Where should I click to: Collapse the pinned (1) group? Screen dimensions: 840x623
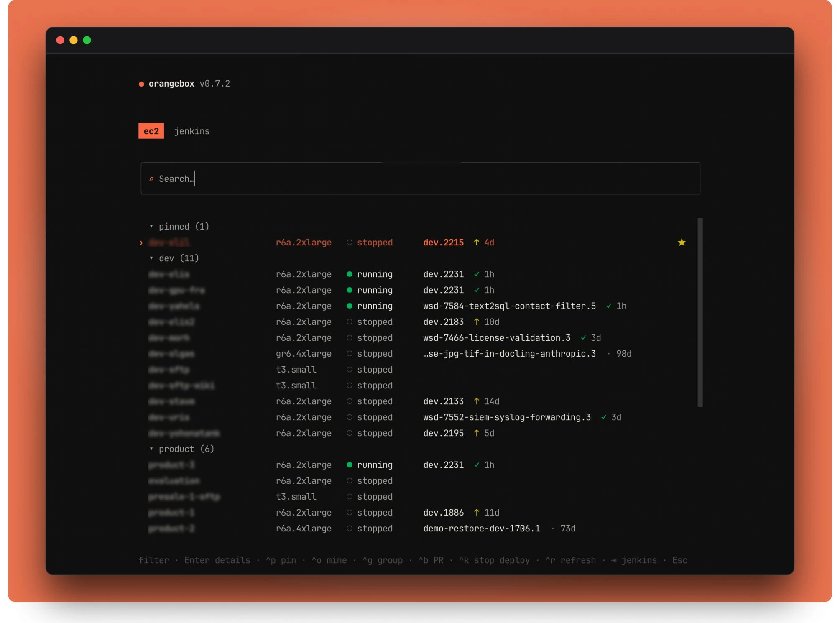(179, 226)
